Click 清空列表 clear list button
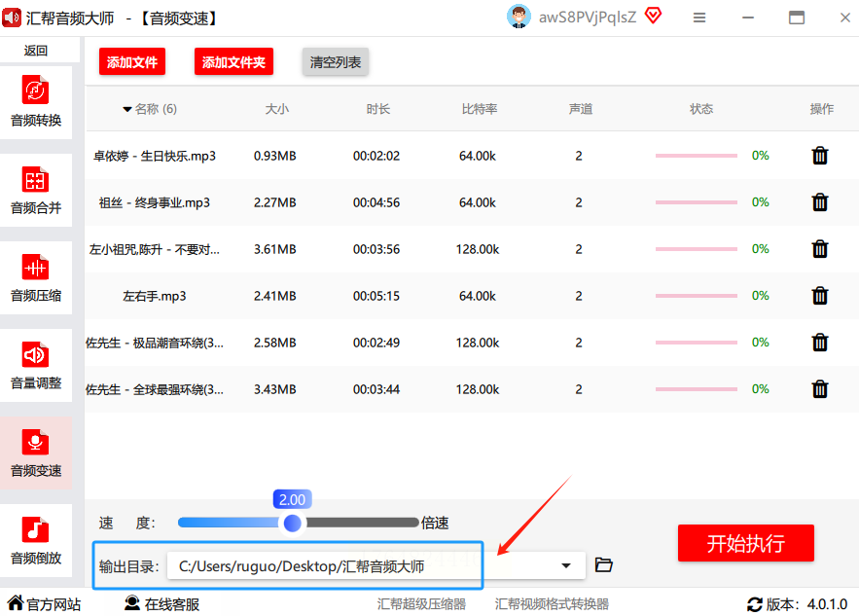The image size is (859, 616). pos(336,62)
